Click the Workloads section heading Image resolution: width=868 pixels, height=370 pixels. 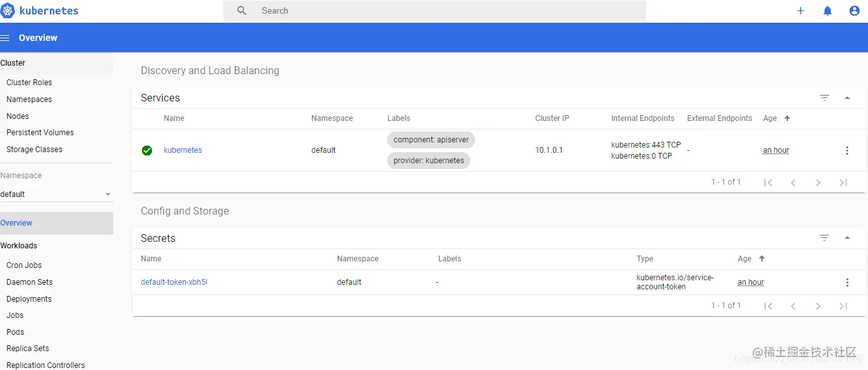click(x=19, y=246)
